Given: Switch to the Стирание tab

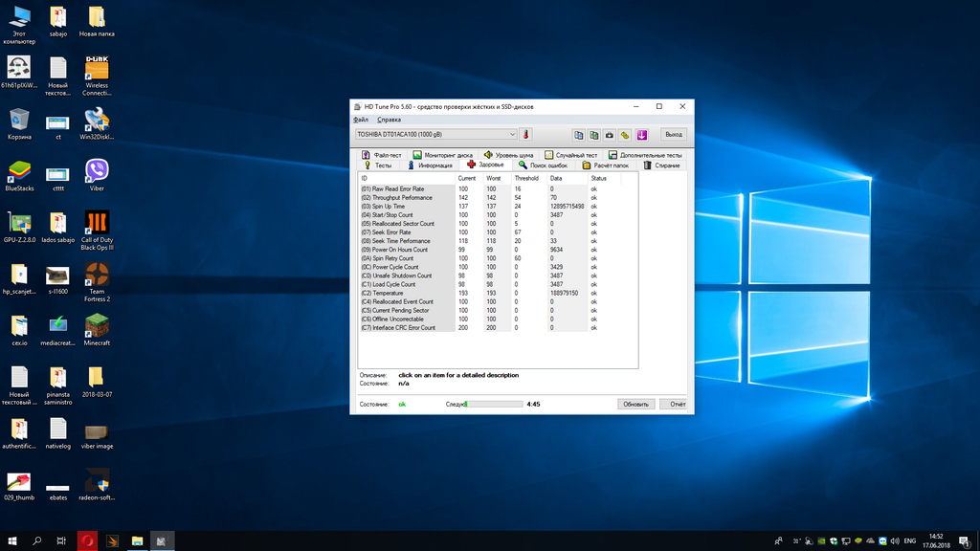Looking at the screenshot, I should pos(662,165).
